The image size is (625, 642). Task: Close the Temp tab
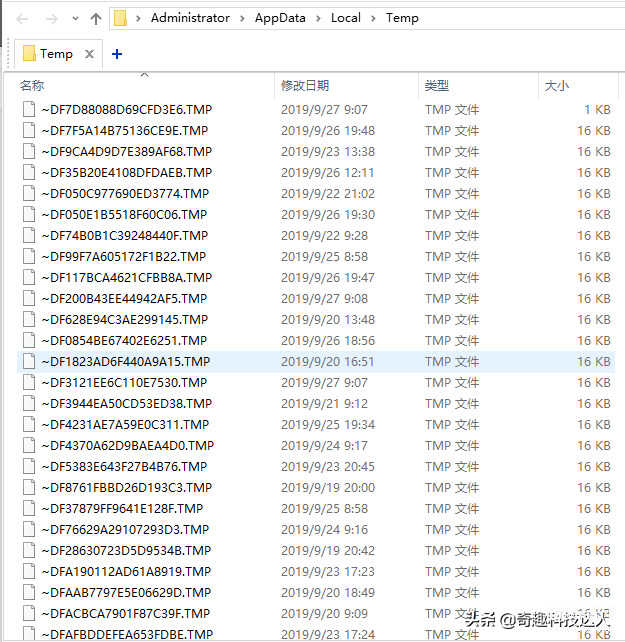click(x=89, y=54)
